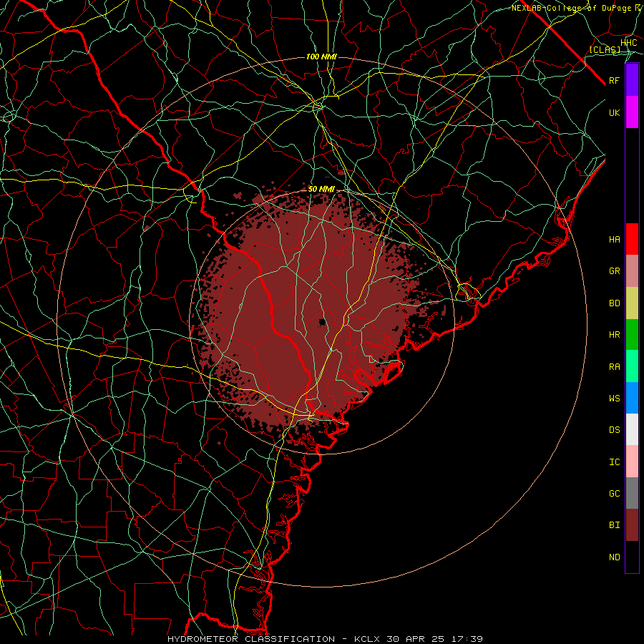This screenshot has width=644, height=644.
Task: Click the 'HYDROMETEOR CLASSIFICATION' title text
Action: tap(251, 639)
